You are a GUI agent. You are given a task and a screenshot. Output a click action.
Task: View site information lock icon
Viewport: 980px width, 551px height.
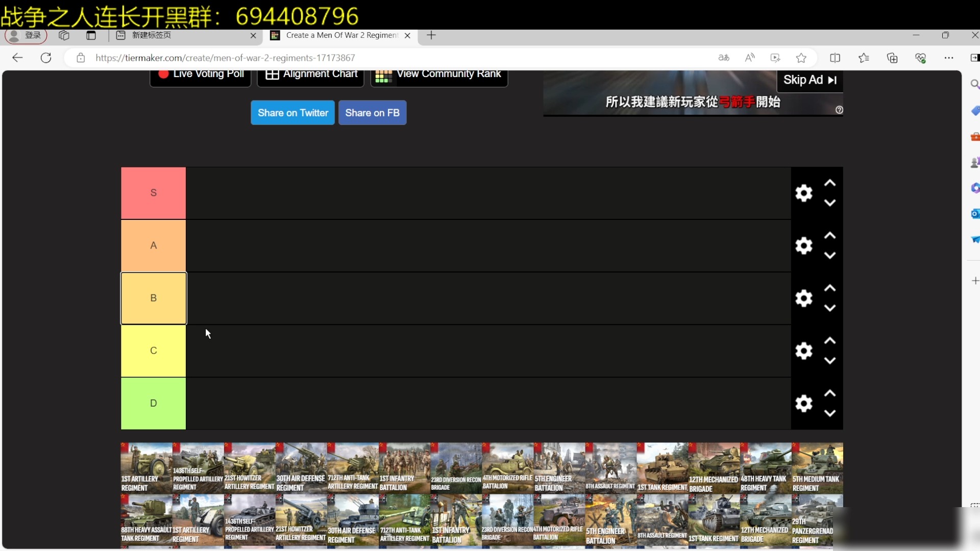tap(81, 58)
